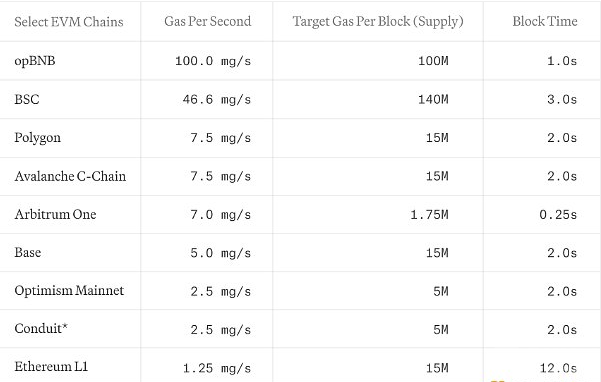Click the 100.0 mg/s gas value

pyautogui.click(x=213, y=61)
